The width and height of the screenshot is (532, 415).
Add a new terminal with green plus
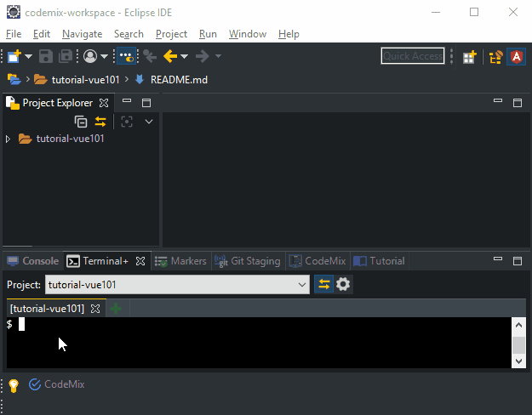click(x=116, y=309)
